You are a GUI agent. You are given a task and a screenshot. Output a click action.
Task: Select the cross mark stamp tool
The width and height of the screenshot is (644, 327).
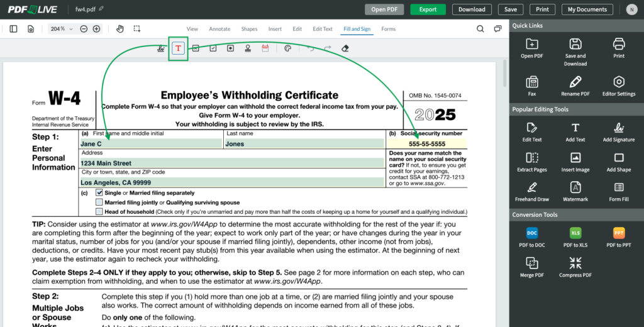pyautogui.click(x=196, y=48)
